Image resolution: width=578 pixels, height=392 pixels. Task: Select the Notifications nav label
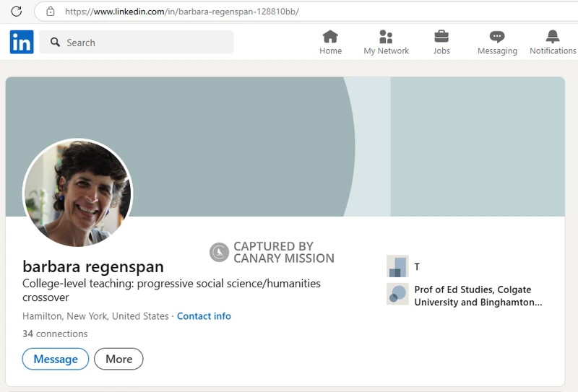pos(553,51)
